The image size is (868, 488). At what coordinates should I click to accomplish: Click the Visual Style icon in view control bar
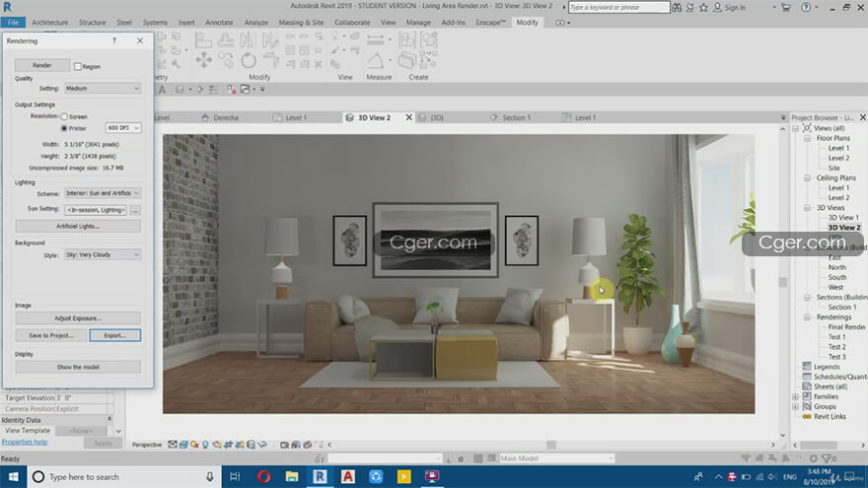click(183, 445)
